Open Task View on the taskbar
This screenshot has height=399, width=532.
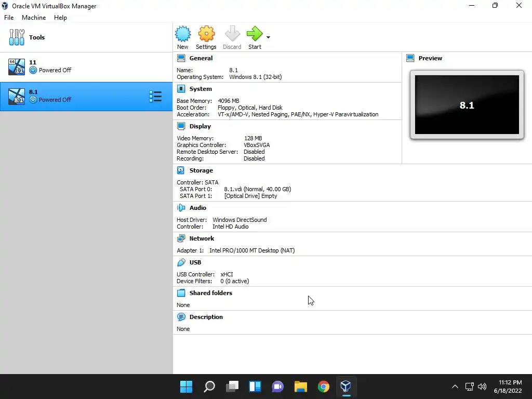[232, 387]
